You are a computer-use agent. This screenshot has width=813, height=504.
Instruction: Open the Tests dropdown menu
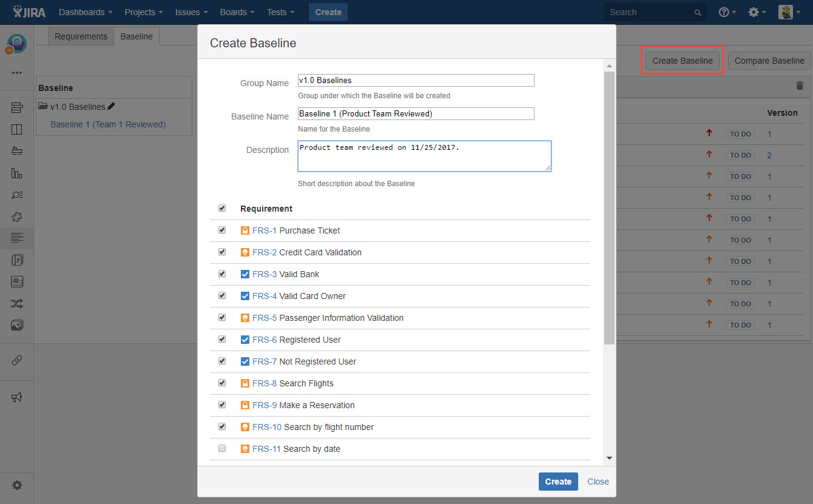281,12
